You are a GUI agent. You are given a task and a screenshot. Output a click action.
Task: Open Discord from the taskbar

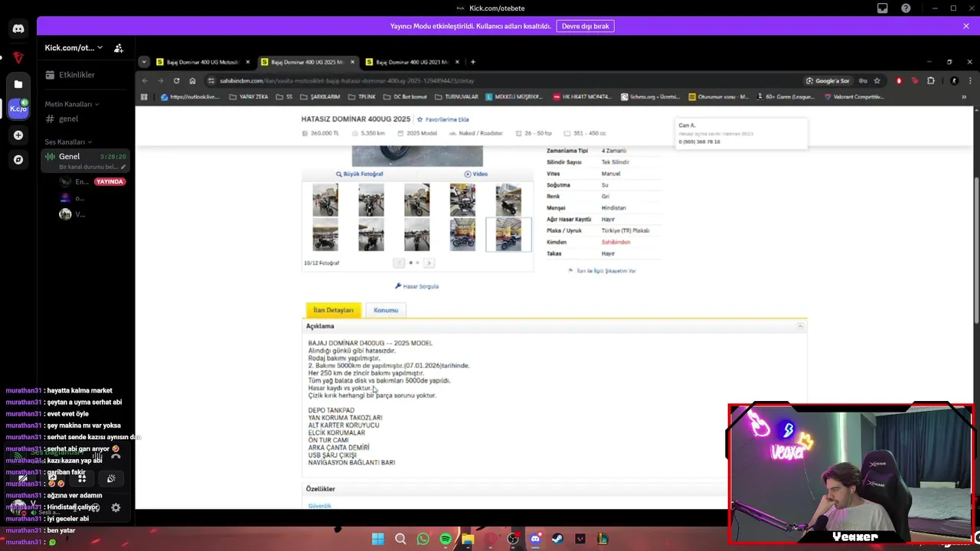535,539
